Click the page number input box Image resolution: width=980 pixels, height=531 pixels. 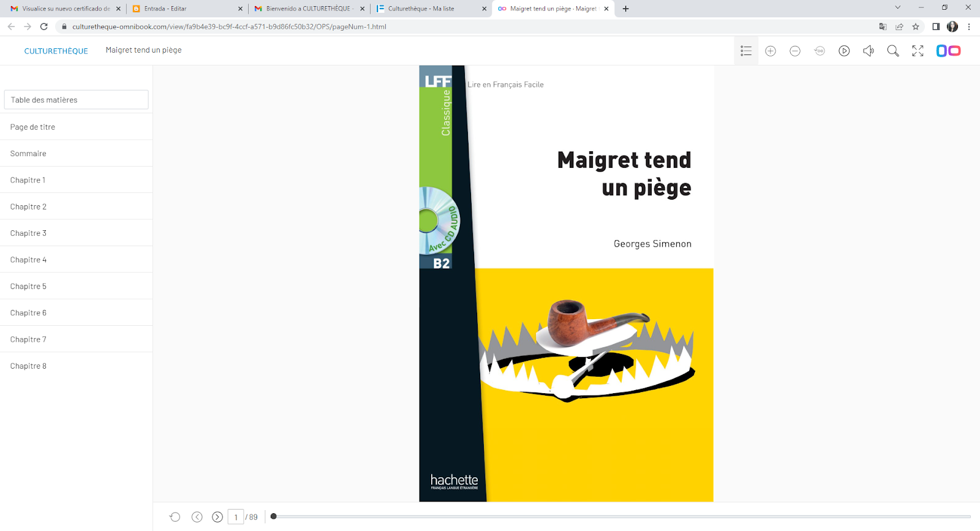236,517
